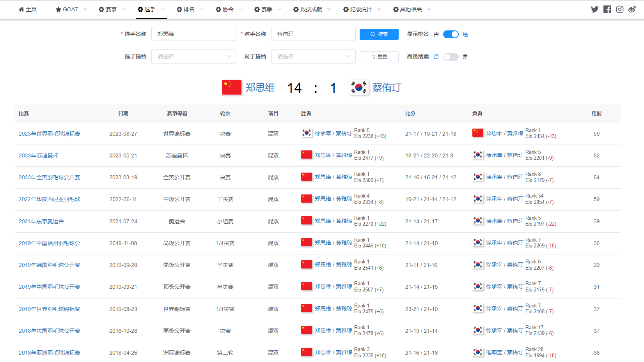Open the 2023年全英羽毛球公开赛 link

tap(50, 177)
